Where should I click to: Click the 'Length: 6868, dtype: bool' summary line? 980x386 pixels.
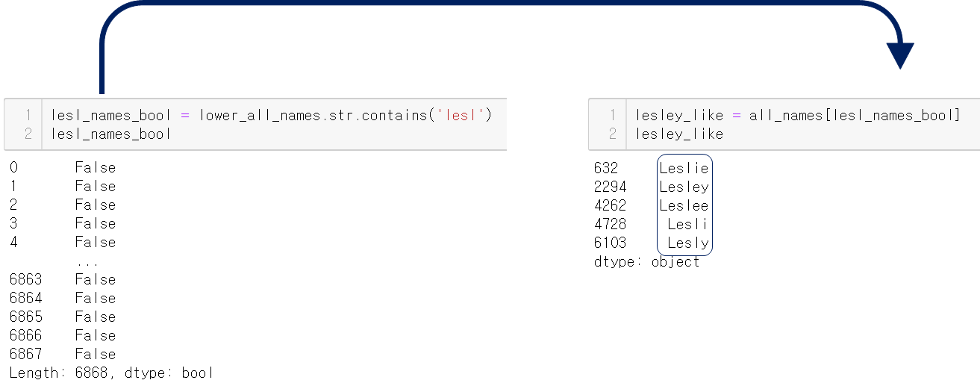tap(111, 373)
